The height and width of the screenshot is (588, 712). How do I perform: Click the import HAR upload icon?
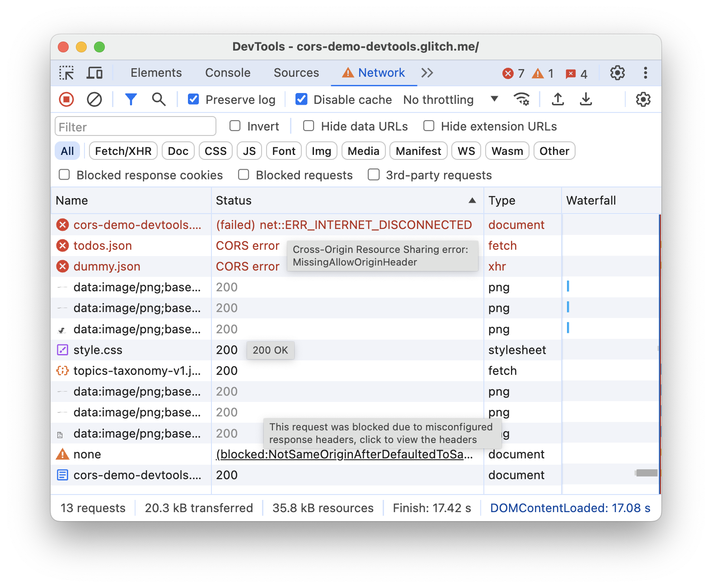tap(558, 99)
